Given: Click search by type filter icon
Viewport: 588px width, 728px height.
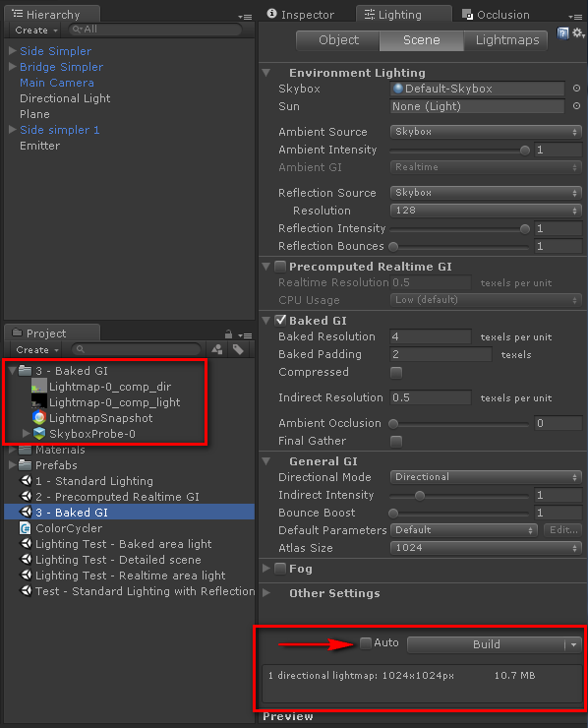Looking at the screenshot, I should tap(217, 349).
